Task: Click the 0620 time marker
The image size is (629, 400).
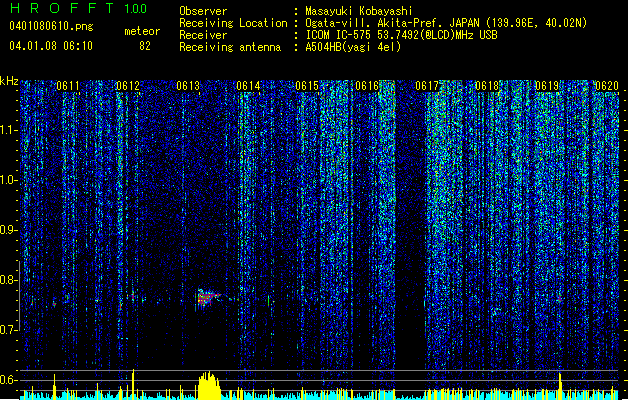Action: [x=607, y=86]
